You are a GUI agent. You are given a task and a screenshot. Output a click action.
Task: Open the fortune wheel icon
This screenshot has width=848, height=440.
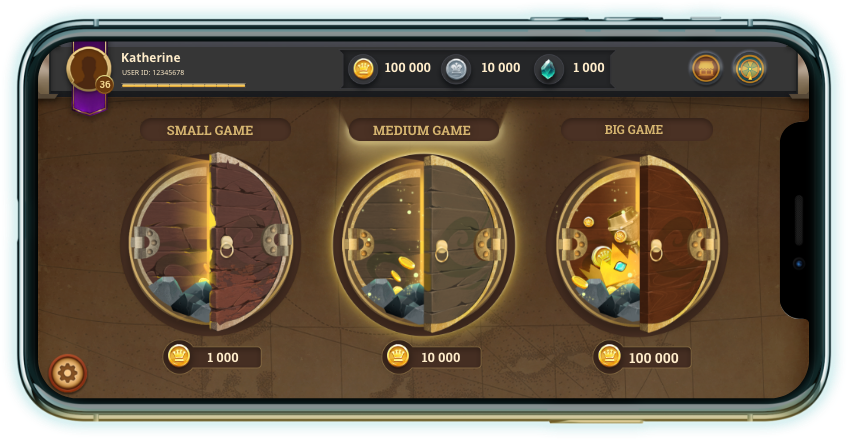[750, 69]
